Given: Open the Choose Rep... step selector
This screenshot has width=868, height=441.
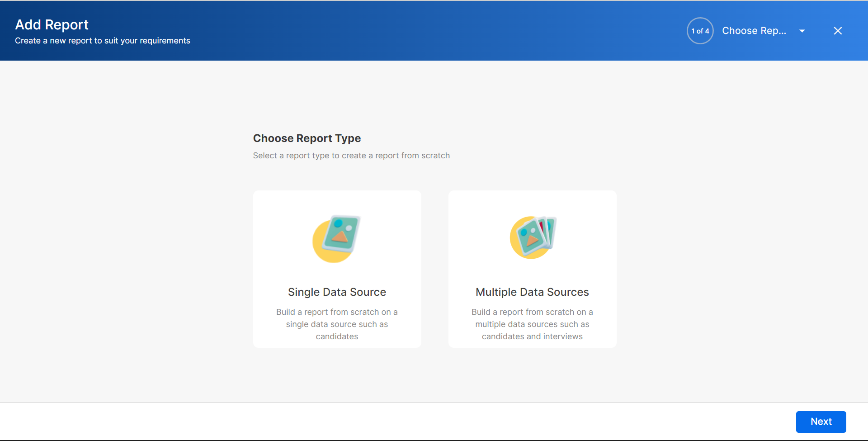Looking at the screenshot, I should pyautogui.click(x=754, y=31).
